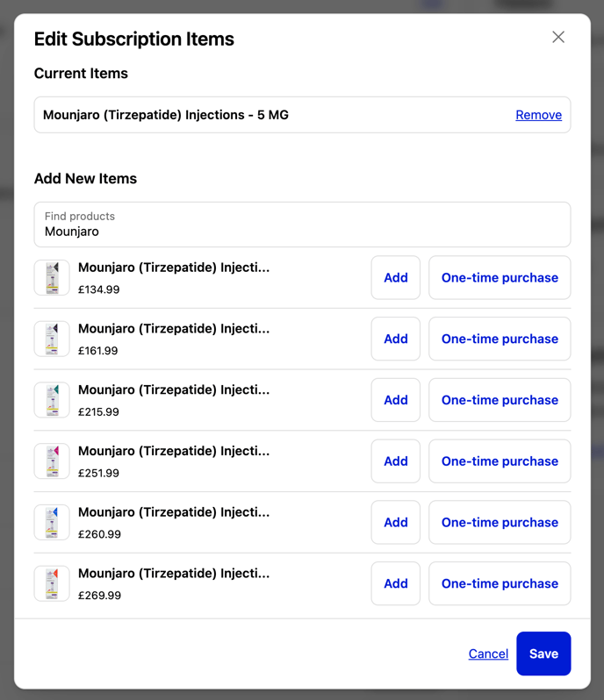Add the £269.99 Mounjaro to subscription
The image size is (604, 700).
coord(395,583)
